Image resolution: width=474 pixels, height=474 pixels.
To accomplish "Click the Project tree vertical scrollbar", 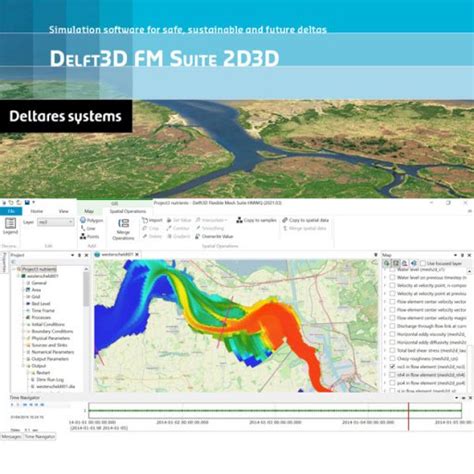I will (86, 289).
